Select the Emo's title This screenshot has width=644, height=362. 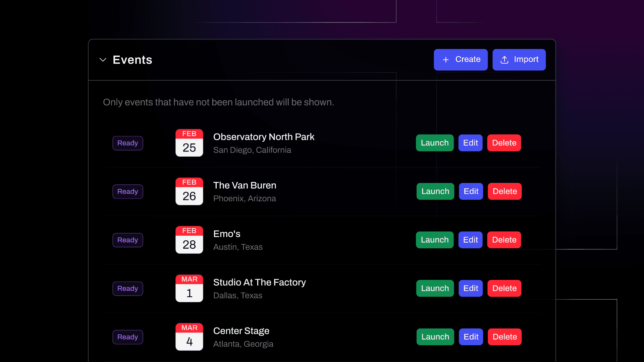(x=227, y=234)
